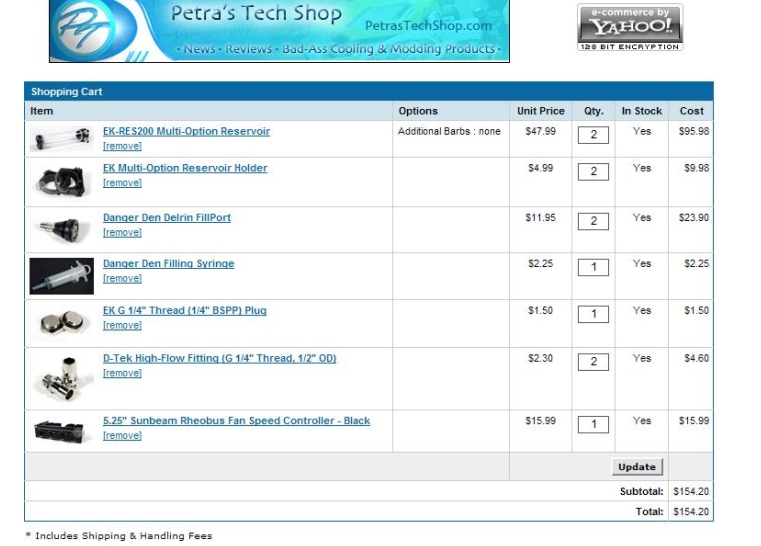Click the Unit Price column header
761x546 pixels.
click(541, 111)
